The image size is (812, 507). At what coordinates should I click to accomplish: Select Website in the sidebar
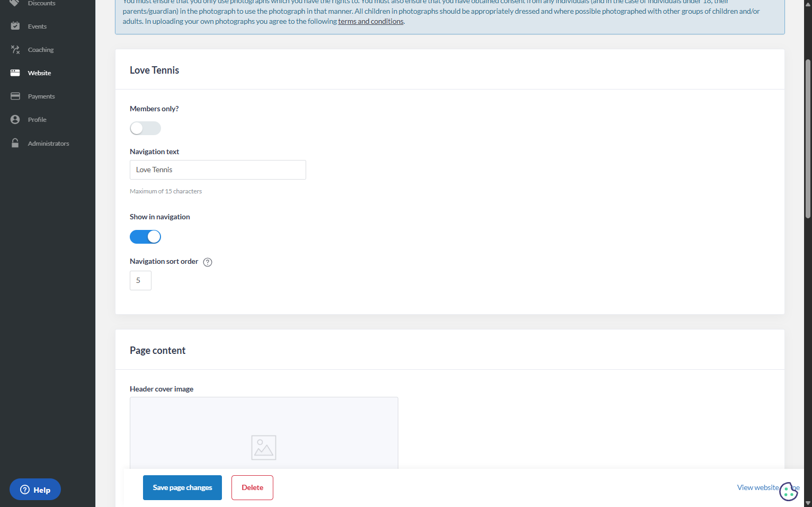click(39, 73)
